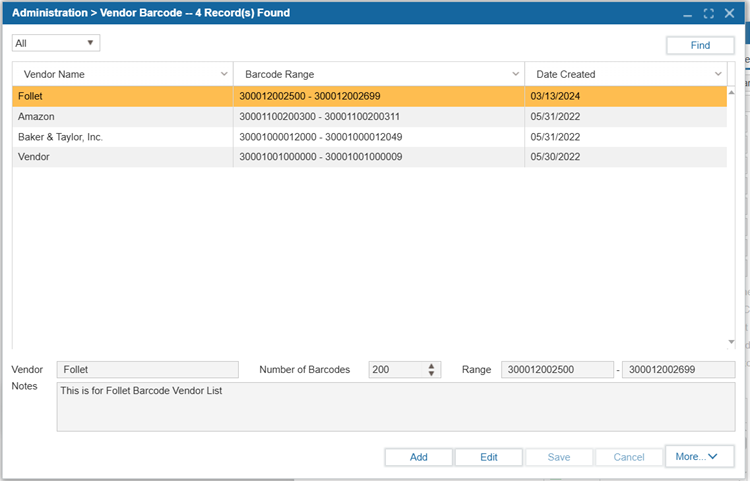Image resolution: width=750 pixels, height=481 pixels.
Task: Click the Add button
Action: pyautogui.click(x=419, y=457)
